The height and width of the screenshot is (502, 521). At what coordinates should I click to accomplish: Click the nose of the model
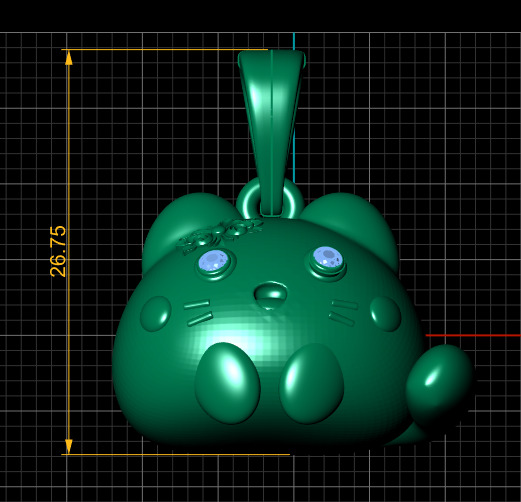pyautogui.click(x=271, y=295)
